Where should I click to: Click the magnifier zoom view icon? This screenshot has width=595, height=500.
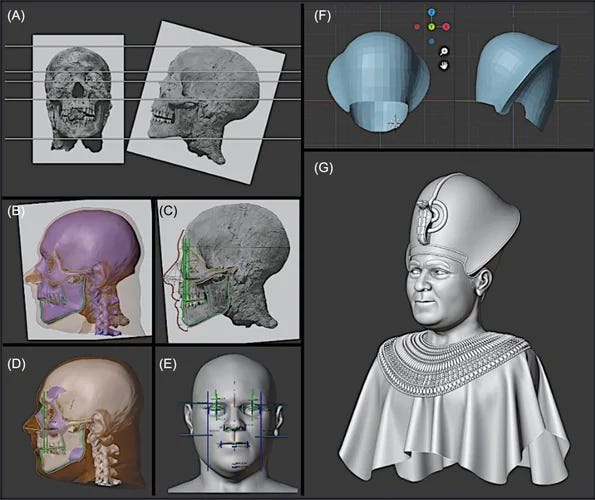click(x=444, y=52)
